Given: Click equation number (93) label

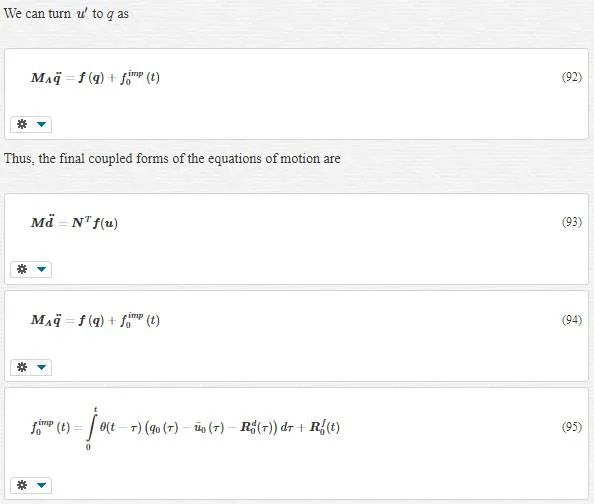Looking at the screenshot, I should [x=572, y=222].
